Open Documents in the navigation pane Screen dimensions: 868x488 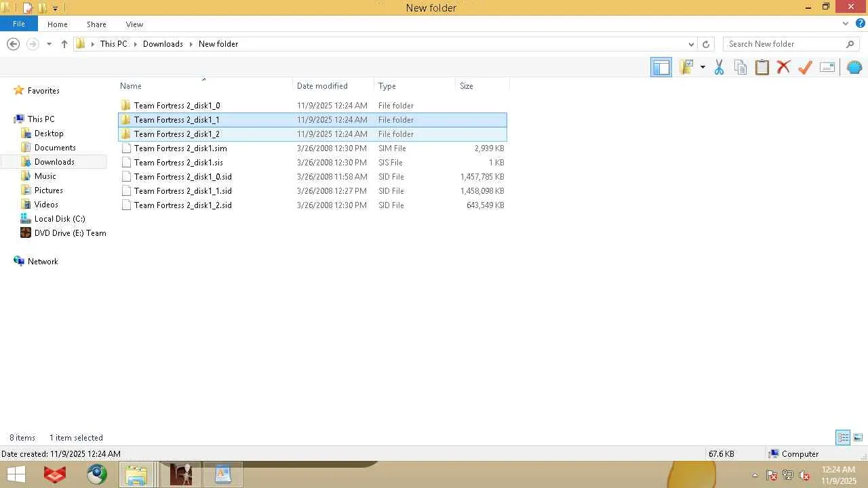point(55,148)
